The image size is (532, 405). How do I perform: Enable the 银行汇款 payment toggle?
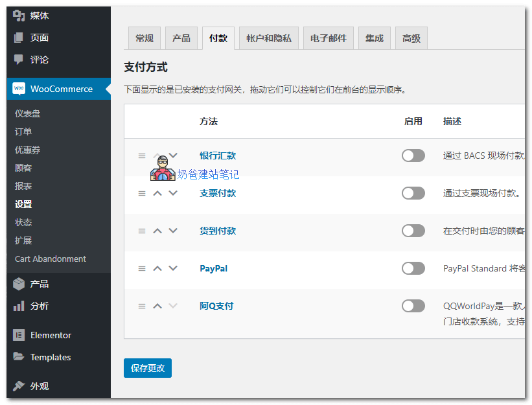413,156
